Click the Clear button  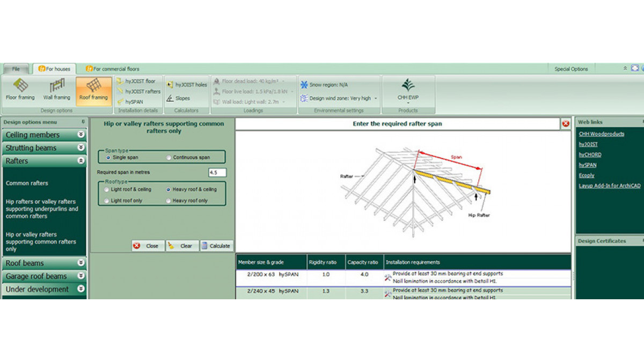click(181, 246)
